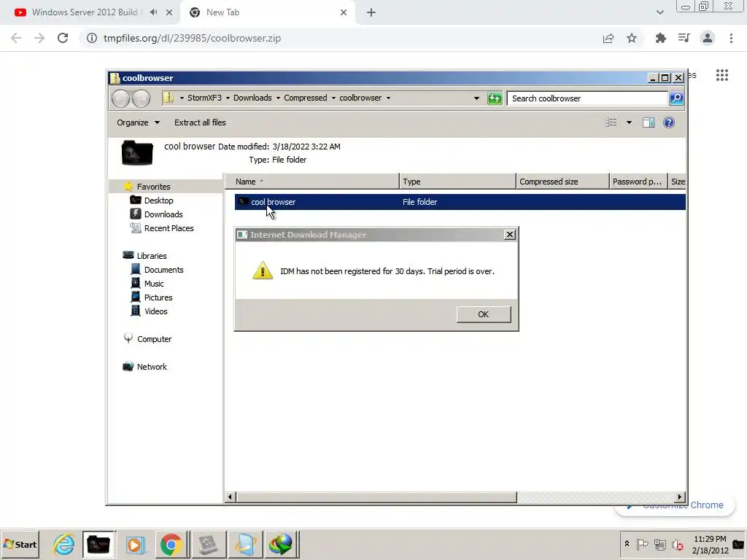The height and width of the screenshot is (560, 747).
Task: Click the green refresh icon in address bar
Action: coord(495,98)
